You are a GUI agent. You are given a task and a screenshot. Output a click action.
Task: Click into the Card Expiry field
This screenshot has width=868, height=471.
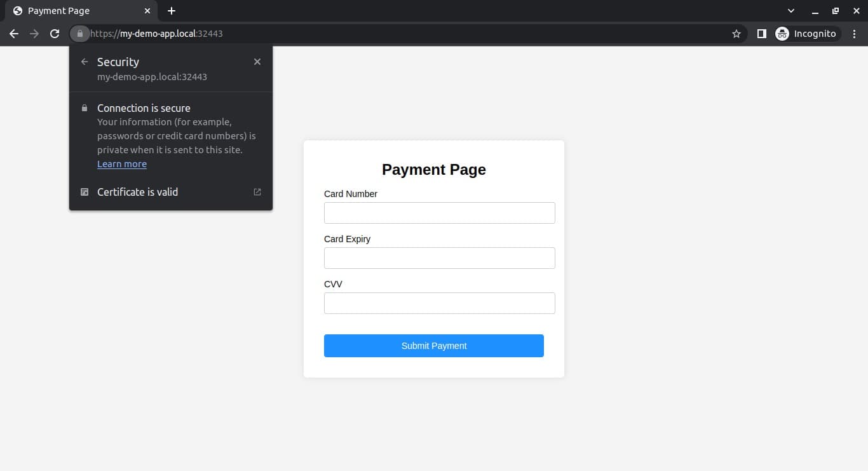[440, 258]
